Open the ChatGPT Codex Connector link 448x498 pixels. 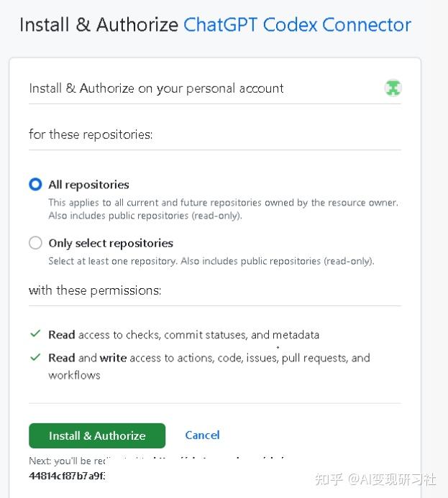tap(297, 24)
